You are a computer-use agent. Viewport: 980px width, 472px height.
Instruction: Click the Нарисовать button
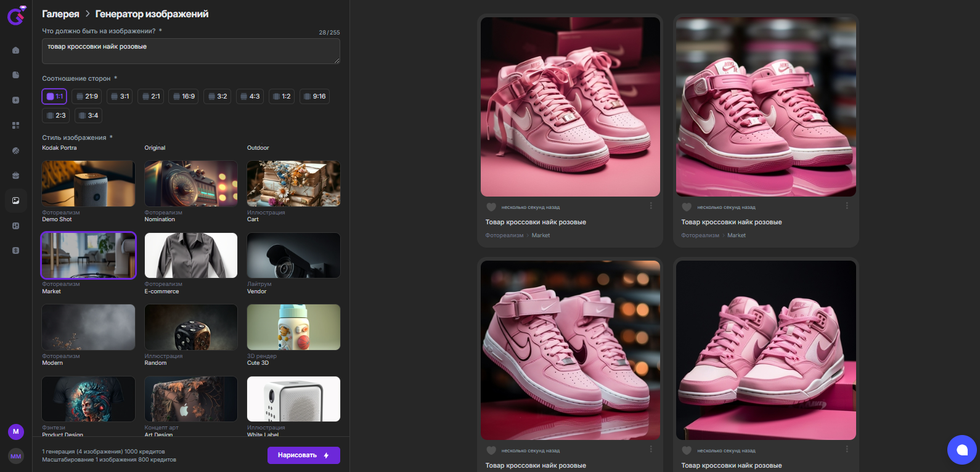click(x=304, y=455)
